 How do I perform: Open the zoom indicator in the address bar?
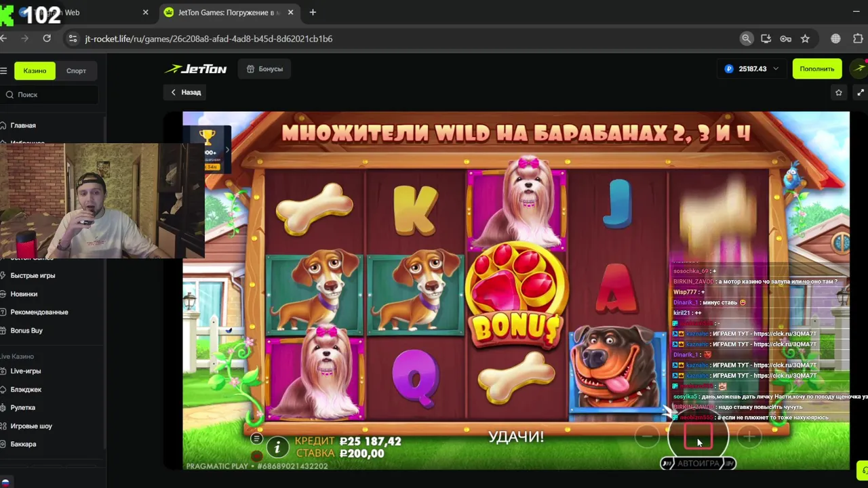pos(746,39)
